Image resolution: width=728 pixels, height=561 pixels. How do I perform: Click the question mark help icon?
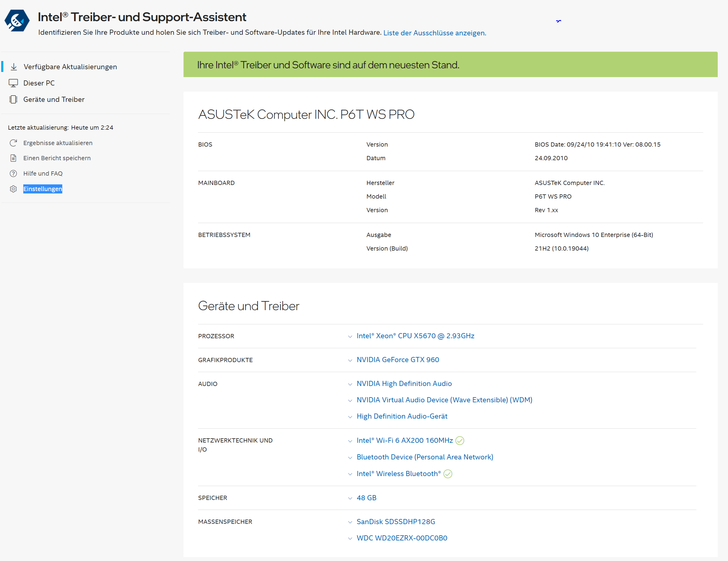click(x=13, y=174)
